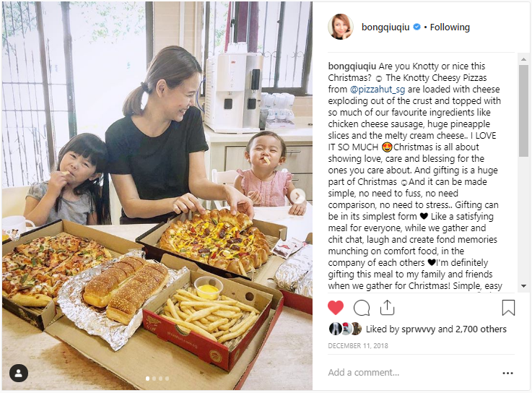Focus the Add a comment field
The image size is (532, 393).
(412, 373)
